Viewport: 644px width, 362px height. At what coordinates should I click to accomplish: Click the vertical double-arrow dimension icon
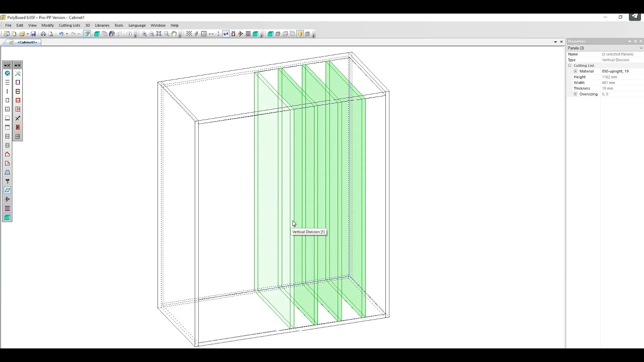pos(218,34)
